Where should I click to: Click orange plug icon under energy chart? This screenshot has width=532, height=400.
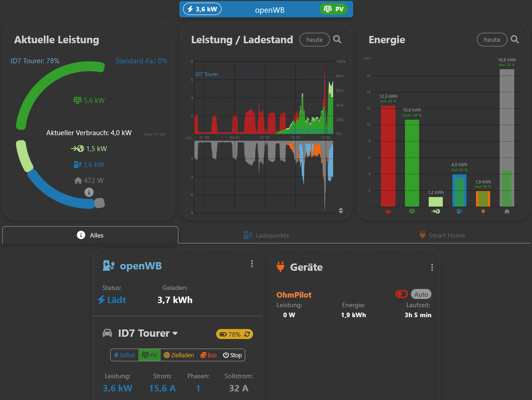pyautogui.click(x=483, y=211)
